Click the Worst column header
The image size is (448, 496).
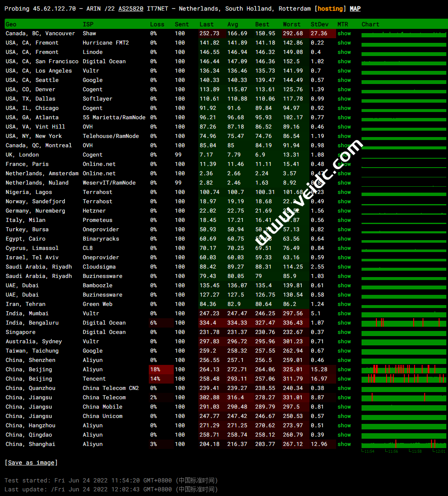pyautogui.click(x=292, y=24)
